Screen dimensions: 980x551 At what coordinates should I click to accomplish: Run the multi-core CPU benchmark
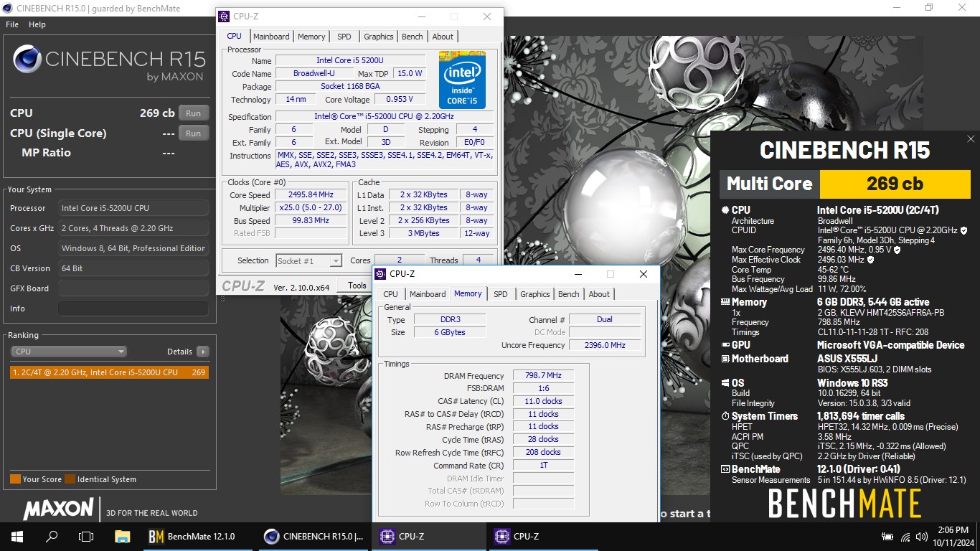point(194,113)
